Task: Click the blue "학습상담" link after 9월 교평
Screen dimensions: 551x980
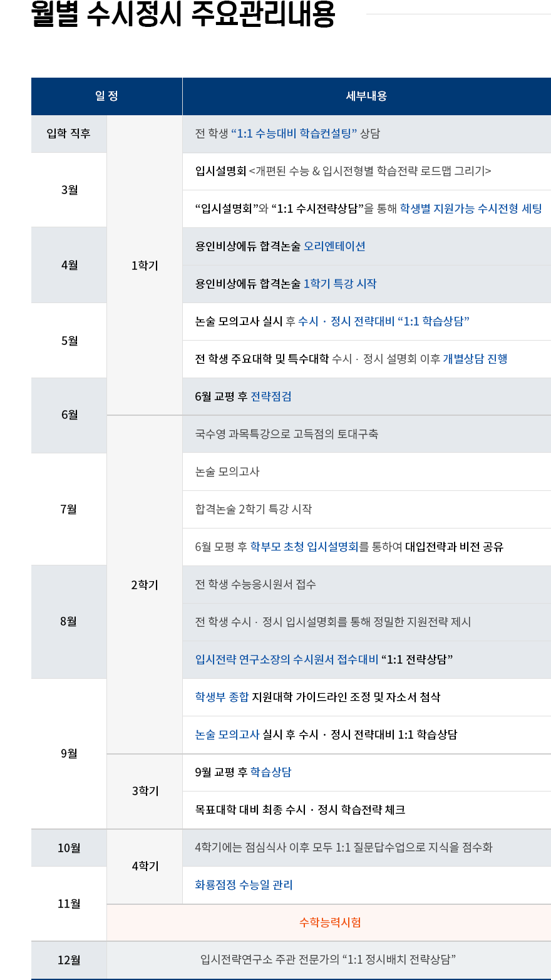Action: click(x=271, y=772)
